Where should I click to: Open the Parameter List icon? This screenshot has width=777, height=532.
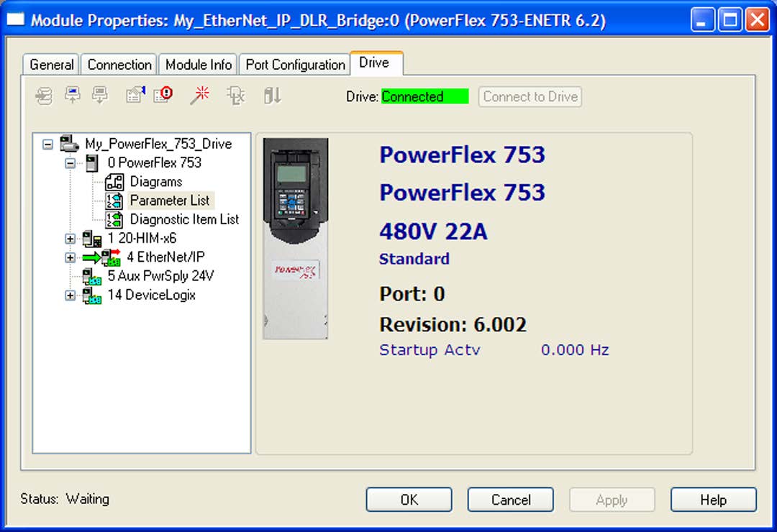[114, 201]
